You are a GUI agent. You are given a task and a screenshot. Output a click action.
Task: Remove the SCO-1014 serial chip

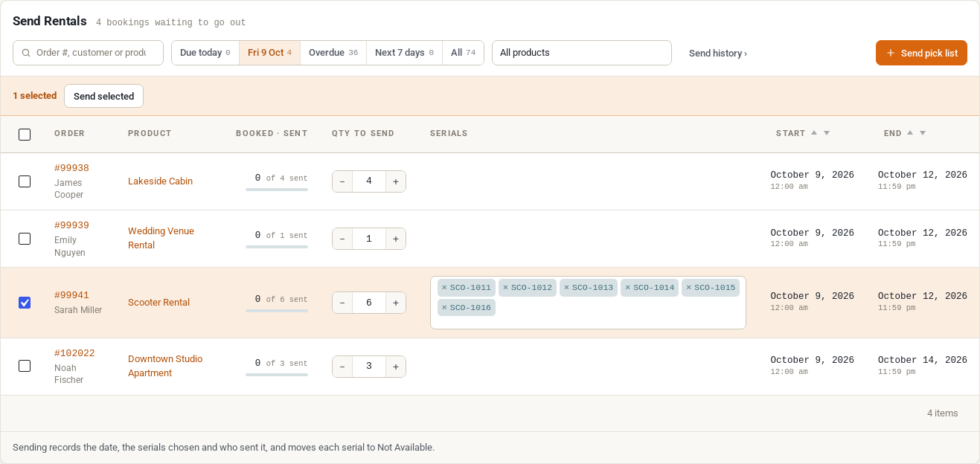627,288
